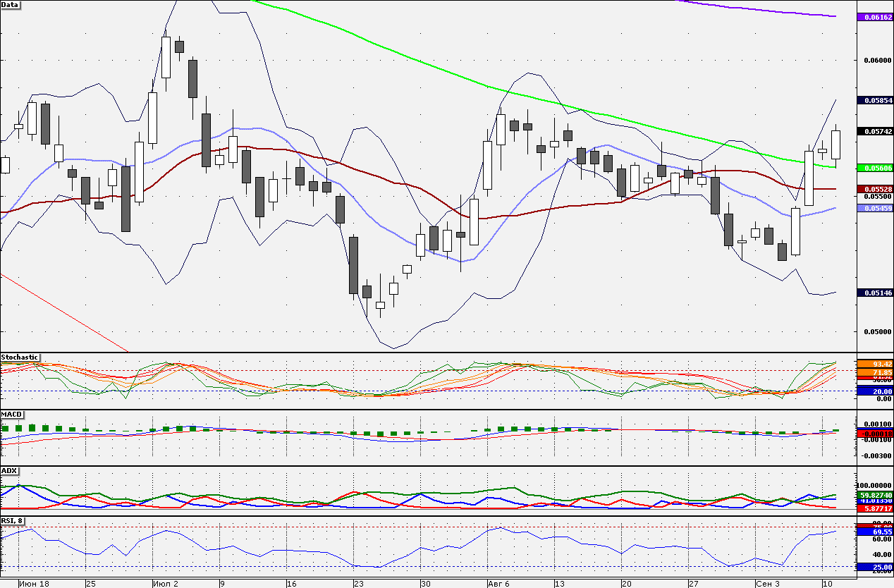894x588 pixels.
Task: Click the 16 date label on time axis
Action: click(x=292, y=584)
